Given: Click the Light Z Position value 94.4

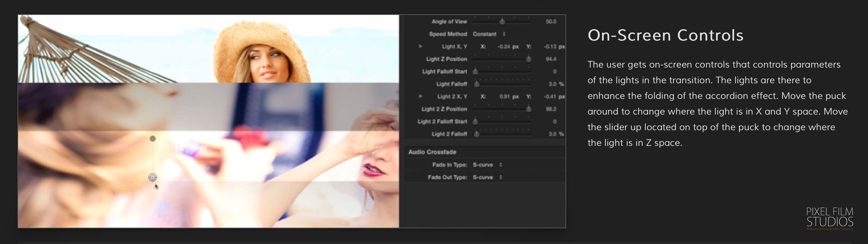Looking at the screenshot, I should tap(551, 59).
